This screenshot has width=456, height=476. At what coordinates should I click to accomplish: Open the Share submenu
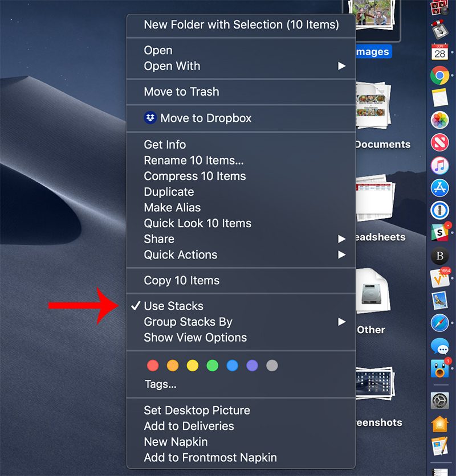[x=158, y=239]
